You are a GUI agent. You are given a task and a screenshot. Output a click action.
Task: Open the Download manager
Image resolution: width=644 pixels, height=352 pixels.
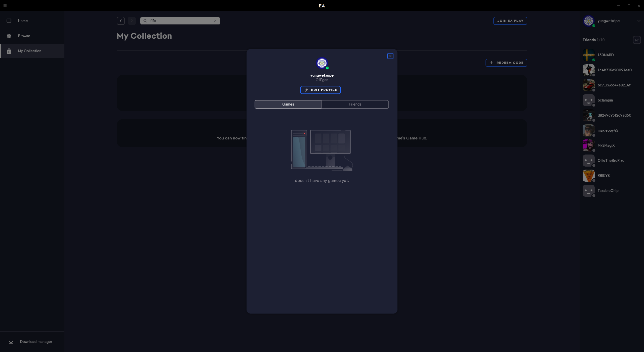(x=36, y=342)
